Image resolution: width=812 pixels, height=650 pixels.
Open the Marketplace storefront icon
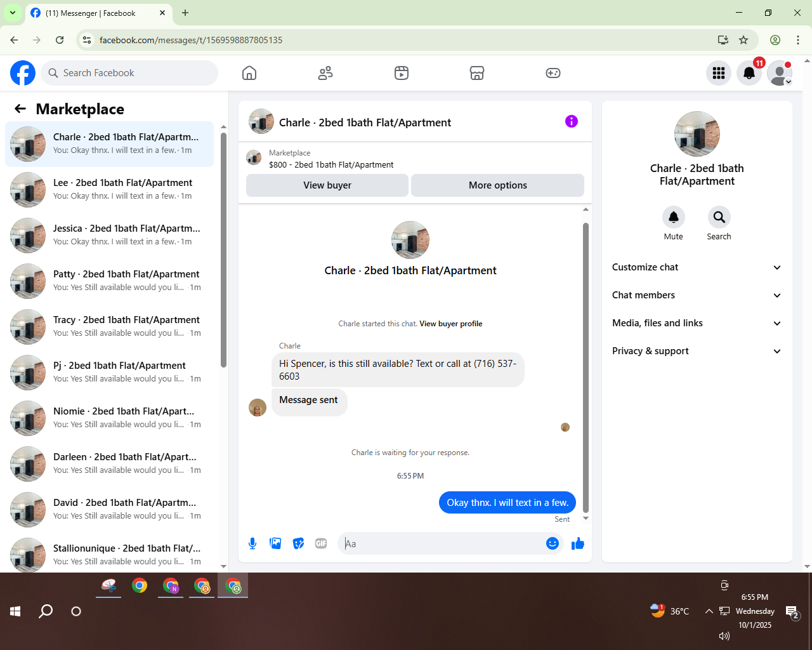(477, 73)
